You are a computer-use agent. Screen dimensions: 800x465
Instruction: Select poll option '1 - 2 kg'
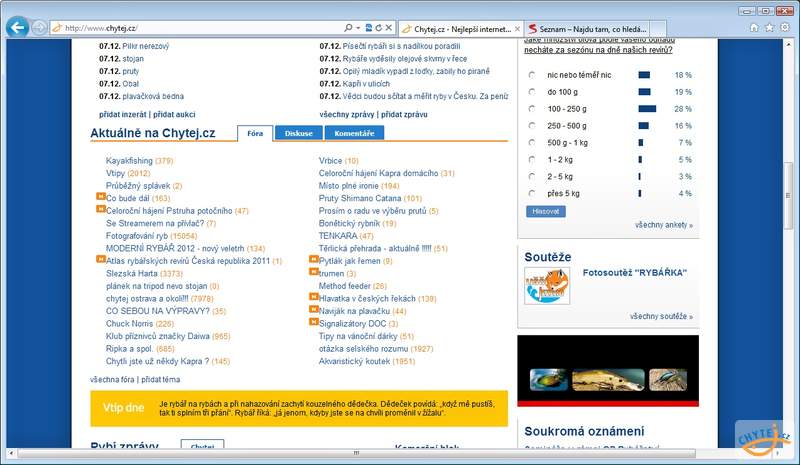pyautogui.click(x=532, y=160)
